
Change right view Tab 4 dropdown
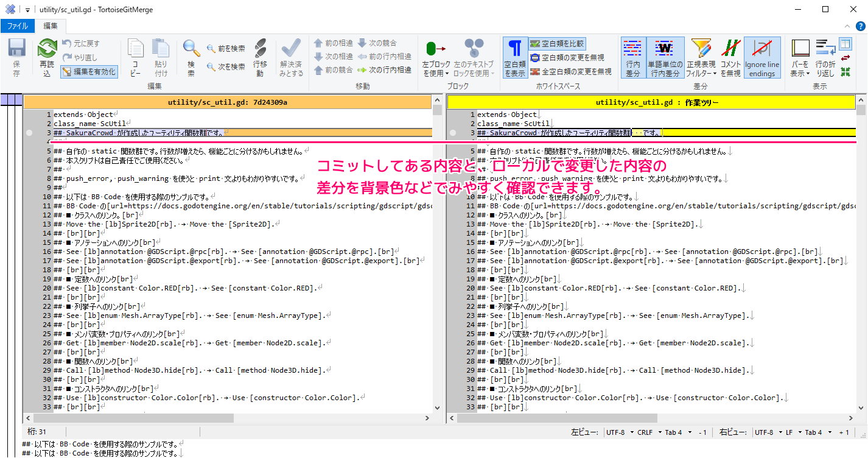pos(817,432)
